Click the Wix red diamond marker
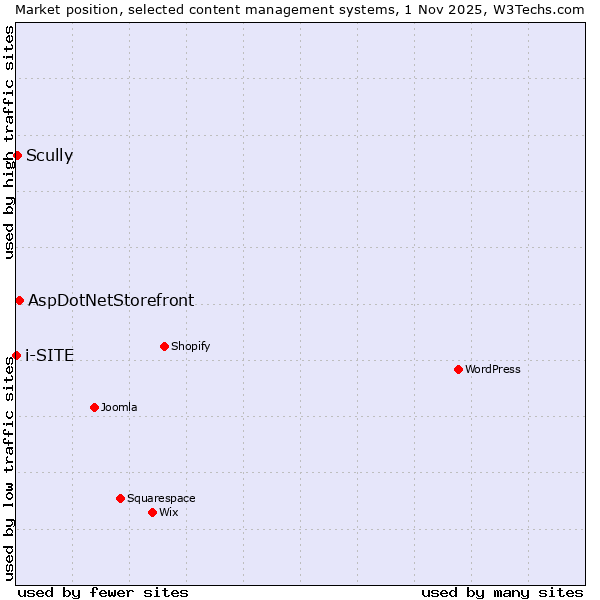 tap(152, 512)
